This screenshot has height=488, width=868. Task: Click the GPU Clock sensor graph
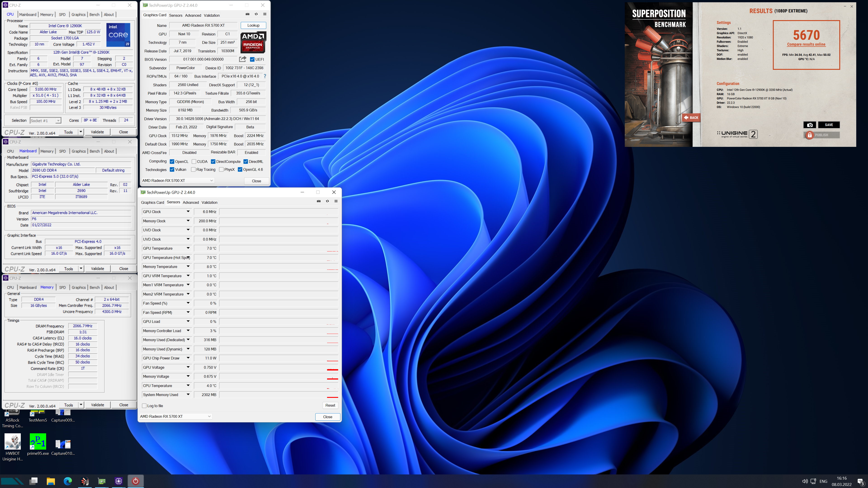tap(279, 211)
